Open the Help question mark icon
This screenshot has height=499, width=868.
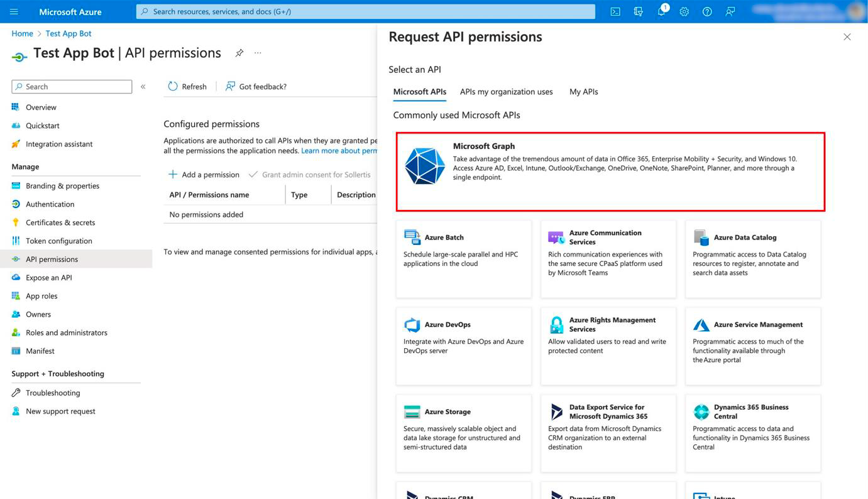(x=707, y=11)
